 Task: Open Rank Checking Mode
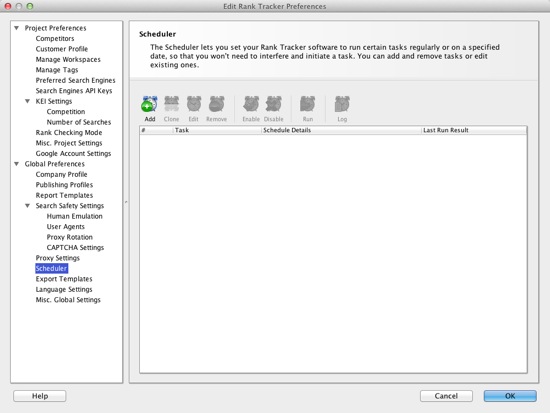[x=69, y=133]
